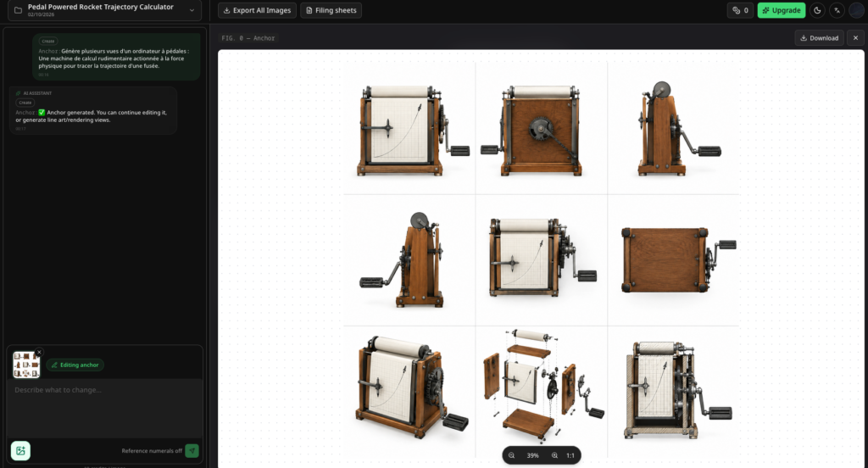Zoom out using the magnifier minus icon

(511, 455)
